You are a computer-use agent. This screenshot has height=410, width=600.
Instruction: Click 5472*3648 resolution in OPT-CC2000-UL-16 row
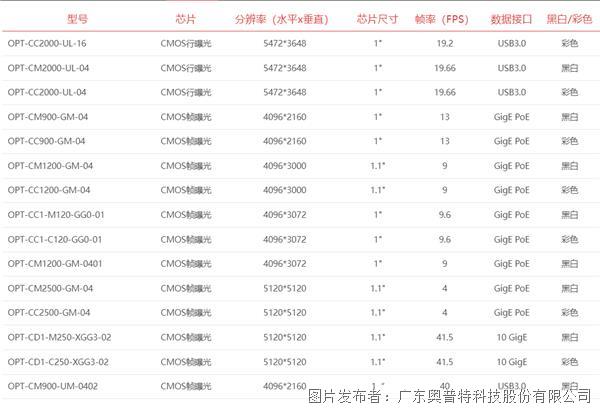click(285, 44)
